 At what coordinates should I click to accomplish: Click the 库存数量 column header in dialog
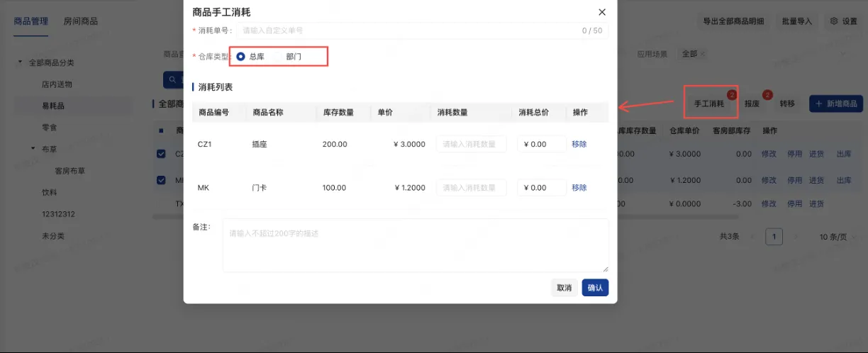338,112
